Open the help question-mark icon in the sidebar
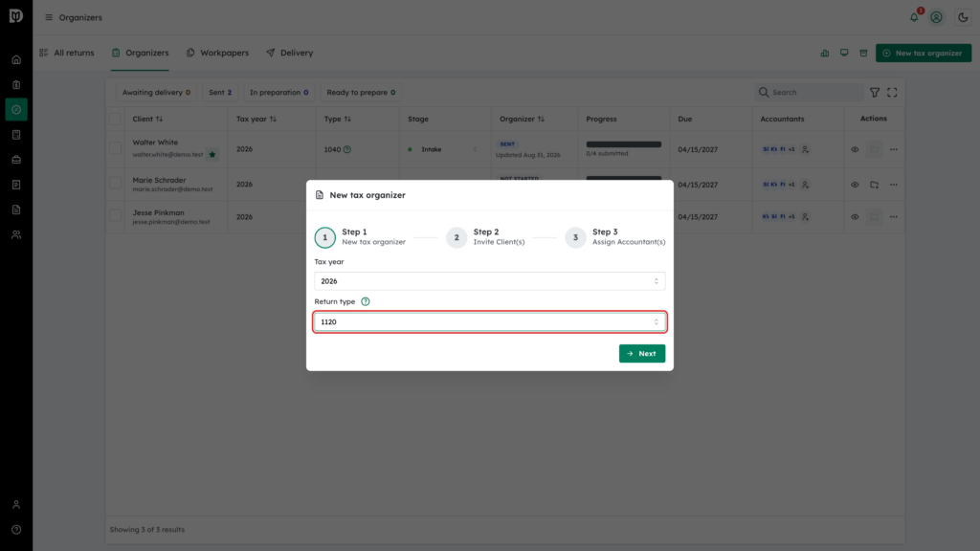Screen dimensions: 980x551 tap(16, 530)
